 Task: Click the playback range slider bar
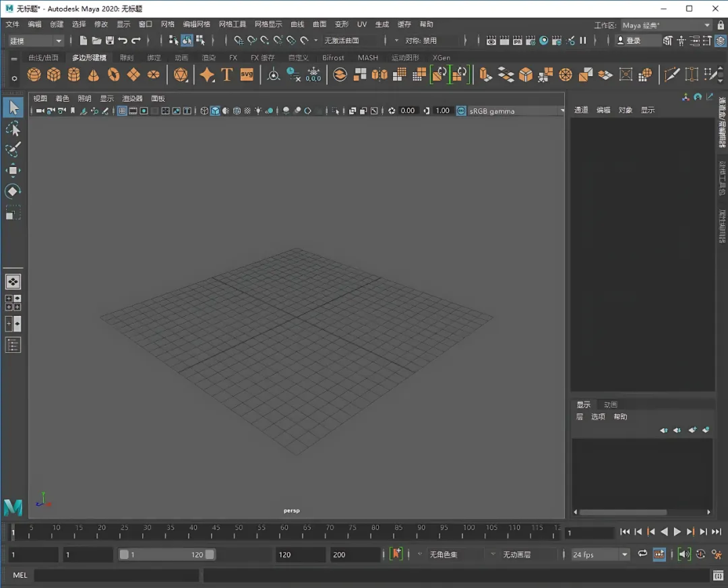(166, 554)
